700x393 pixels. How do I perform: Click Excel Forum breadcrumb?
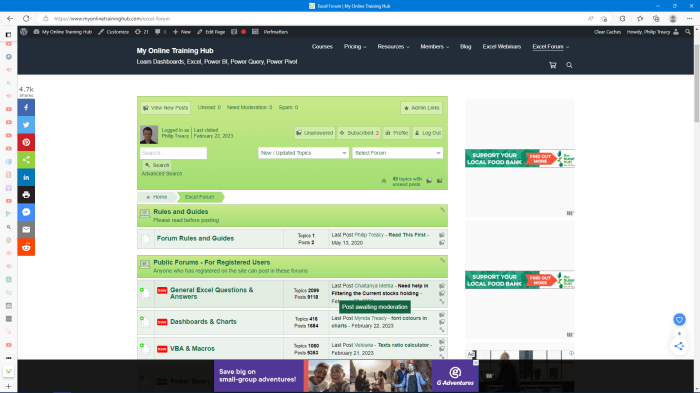[199, 197]
